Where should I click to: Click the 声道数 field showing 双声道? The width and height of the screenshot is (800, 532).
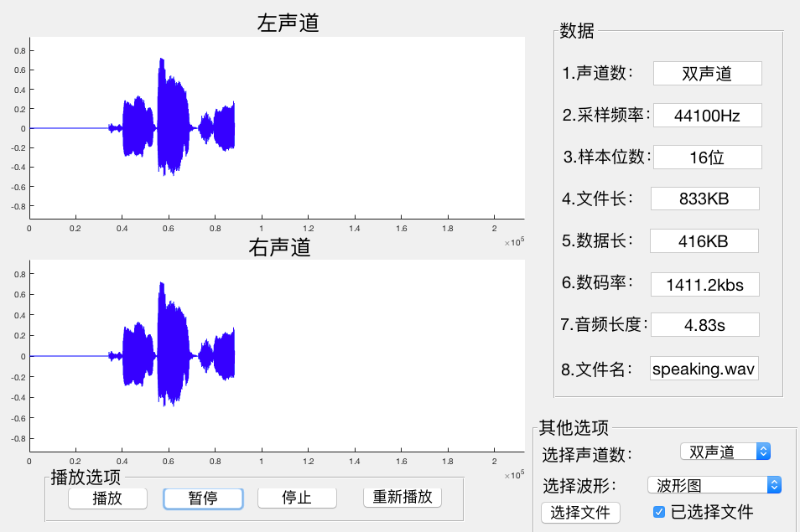(x=707, y=73)
